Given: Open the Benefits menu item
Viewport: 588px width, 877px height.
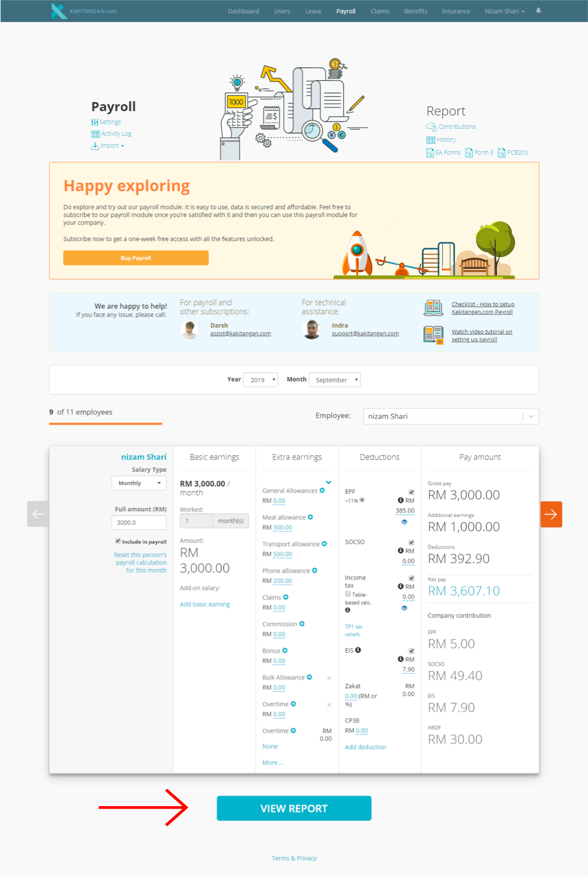Looking at the screenshot, I should (x=416, y=11).
